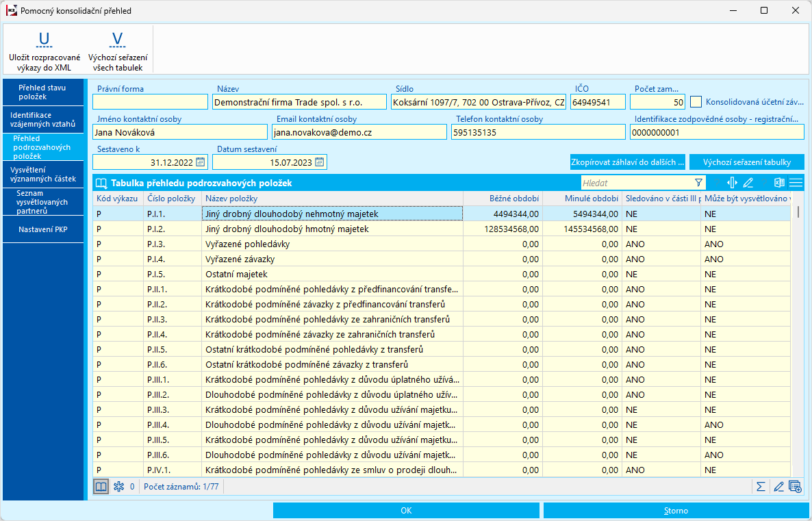This screenshot has height=521, width=812.
Task: Open the hamburger menu of the table
Action: tap(796, 183)
